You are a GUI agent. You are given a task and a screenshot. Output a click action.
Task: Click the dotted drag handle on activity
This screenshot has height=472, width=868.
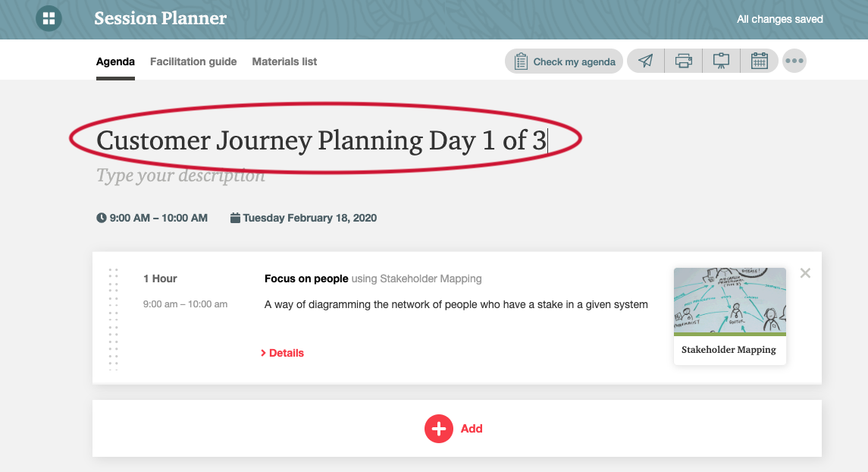pyautogui.click(x=114, y=319)
